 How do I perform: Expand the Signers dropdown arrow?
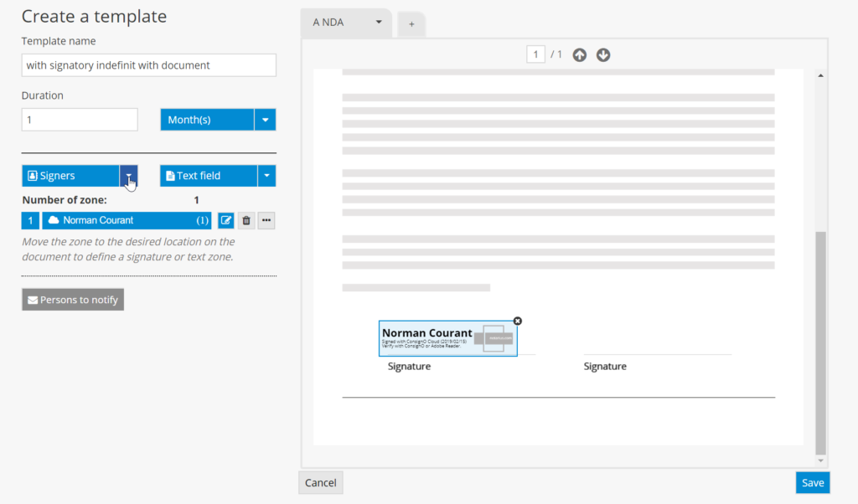(129, 176)
